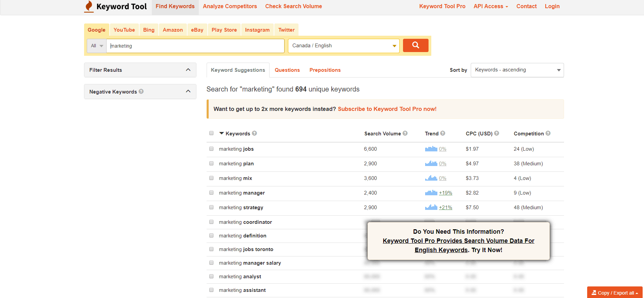Open trend chart for marketing strategy
644x298 pixels.
pyautogui.click(x=431, y=208)
